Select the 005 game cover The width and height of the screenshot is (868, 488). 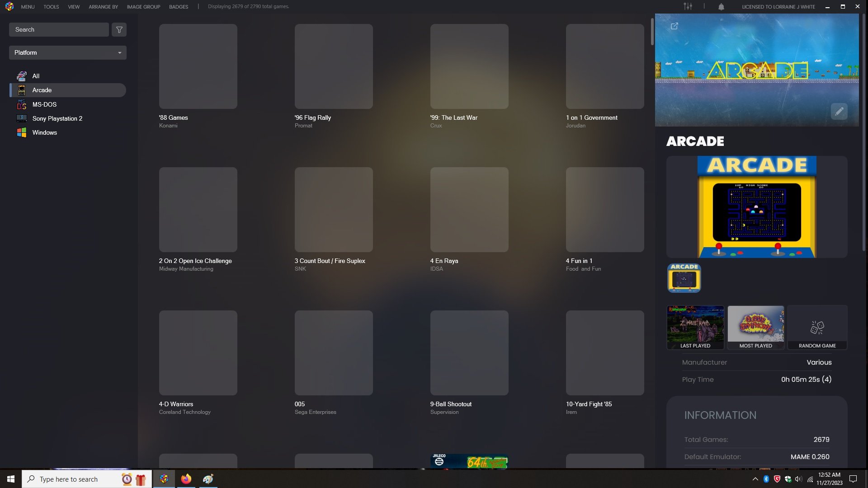coord(334,353)
